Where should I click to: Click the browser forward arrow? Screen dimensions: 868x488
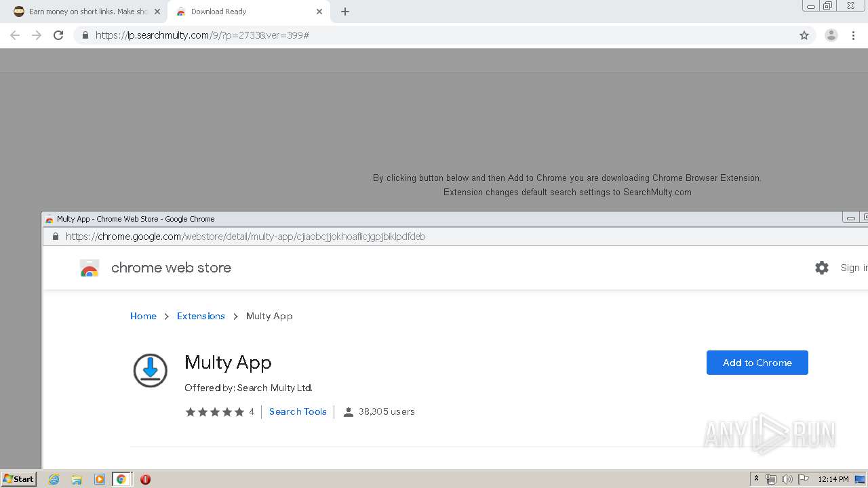tap(37, 35)
